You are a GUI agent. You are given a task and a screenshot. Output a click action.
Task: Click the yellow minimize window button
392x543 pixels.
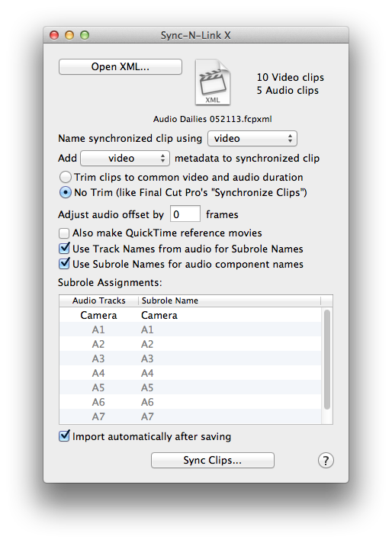69,35
